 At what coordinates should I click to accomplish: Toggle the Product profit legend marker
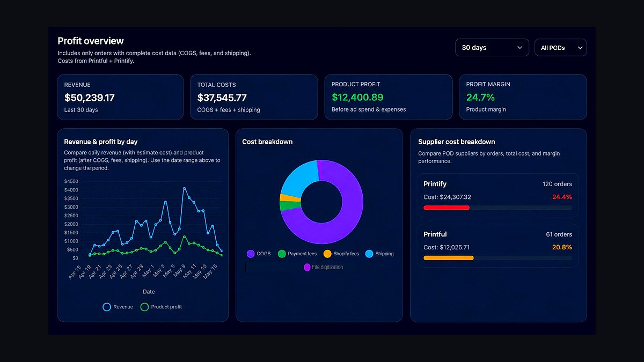tap(144, 307)
